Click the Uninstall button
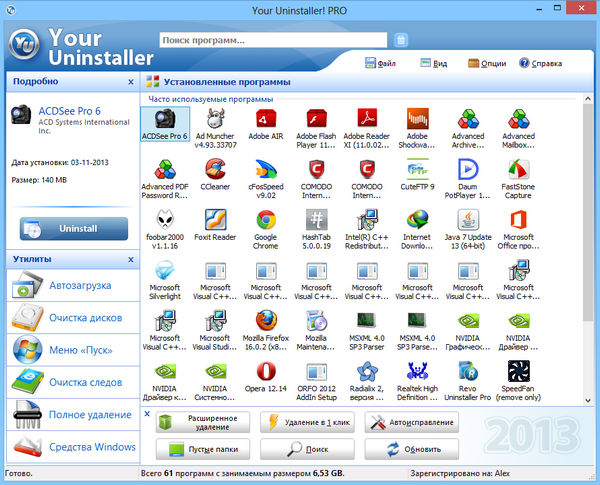This screenshot has width=600, height=485. [x=74, y=229]
